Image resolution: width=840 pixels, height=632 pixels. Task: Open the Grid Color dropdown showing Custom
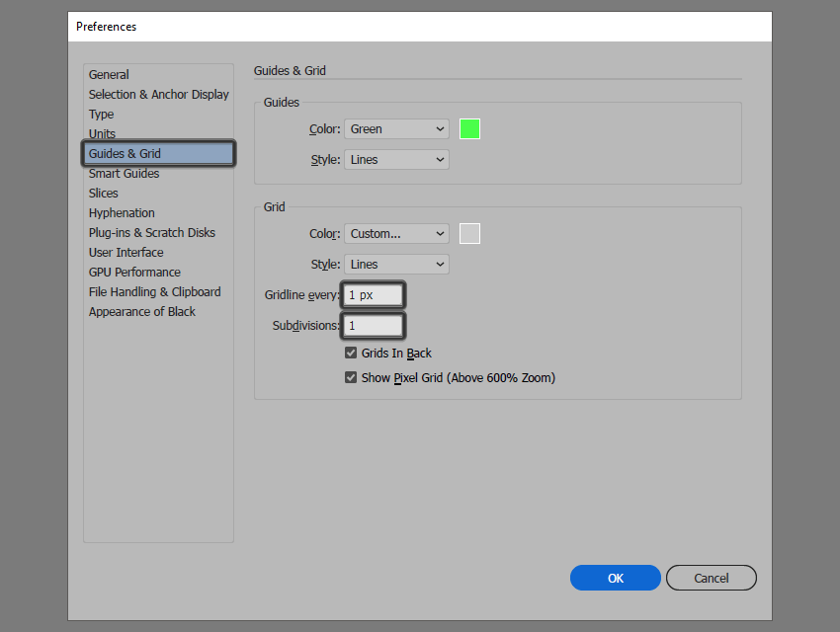pyautogui.click(x=395, y=233)
